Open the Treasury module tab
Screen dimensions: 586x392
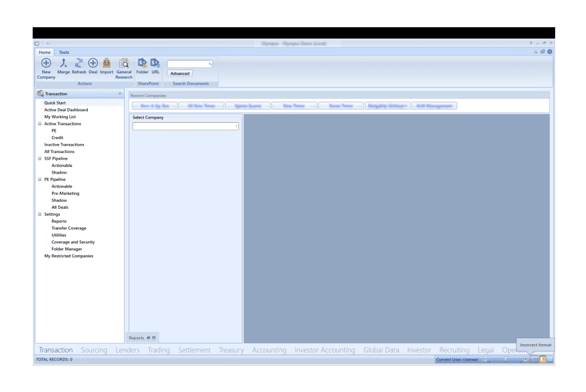(x=232, y=350)
